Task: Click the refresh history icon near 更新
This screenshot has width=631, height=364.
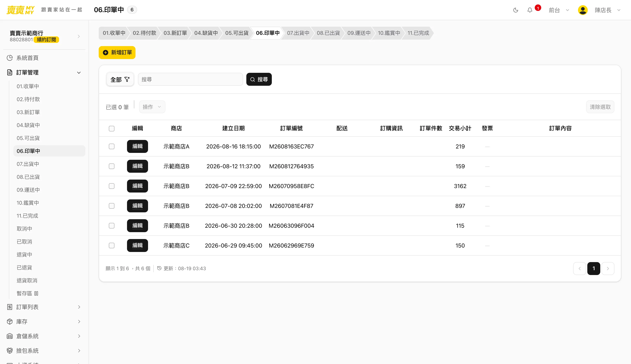Action: 159,268
